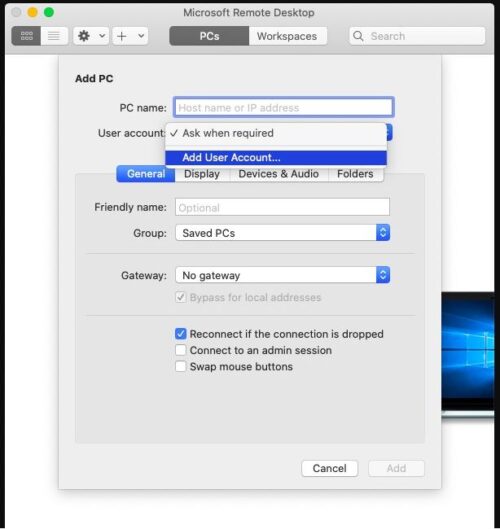Click the search magnifier icon
The width and height of the screenshot is (500, 529).
point(358,36)
